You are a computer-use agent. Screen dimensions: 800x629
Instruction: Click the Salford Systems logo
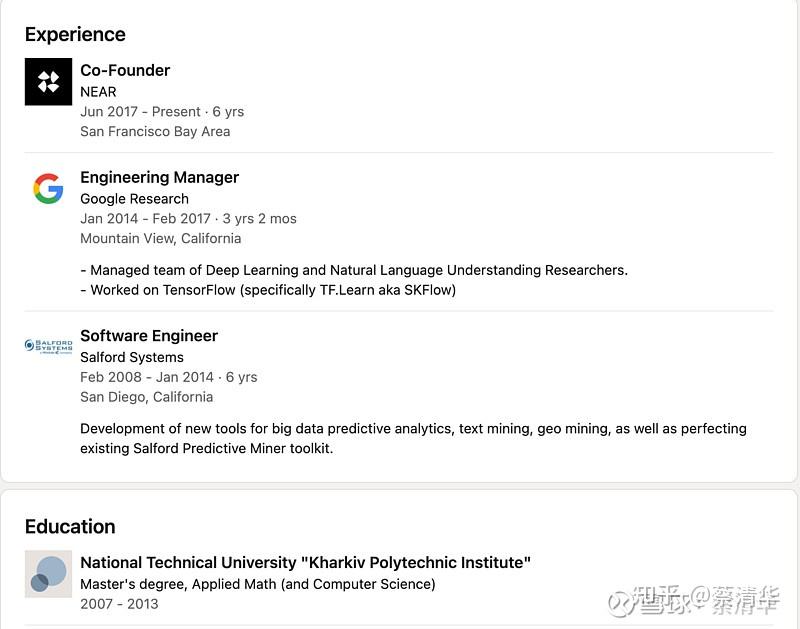coord(48,346)
